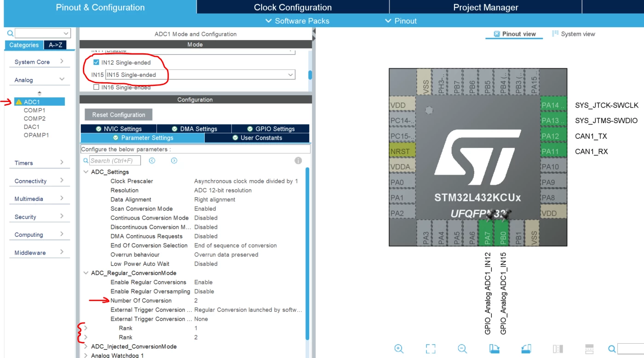Viewport: 644px width, 358px height.
Task: Open the NVIC Settings tab
Action: point(119,129)
